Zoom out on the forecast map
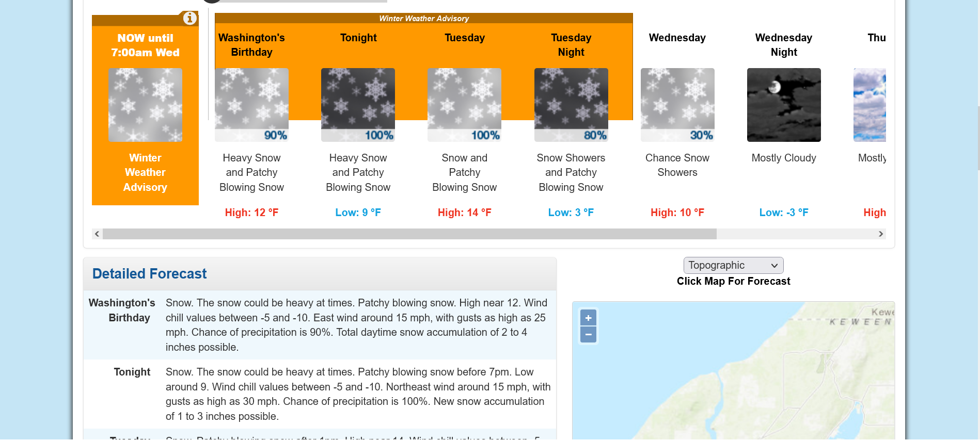The image size is (980, 441). 588,334
